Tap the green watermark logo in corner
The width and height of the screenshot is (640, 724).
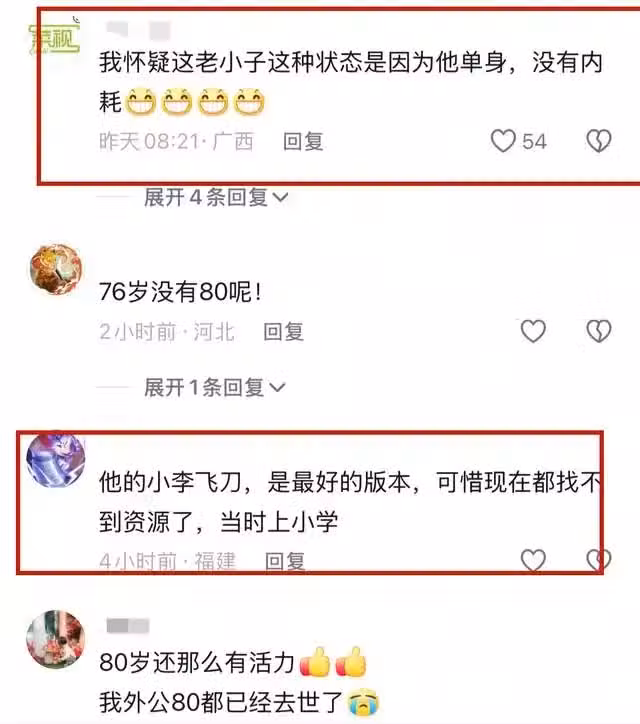coord(54,38)
